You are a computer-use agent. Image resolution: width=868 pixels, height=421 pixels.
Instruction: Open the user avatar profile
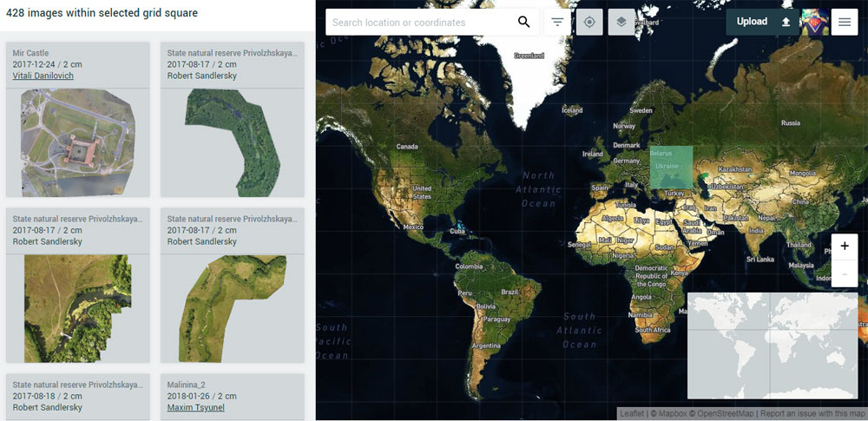coord(815,23)
